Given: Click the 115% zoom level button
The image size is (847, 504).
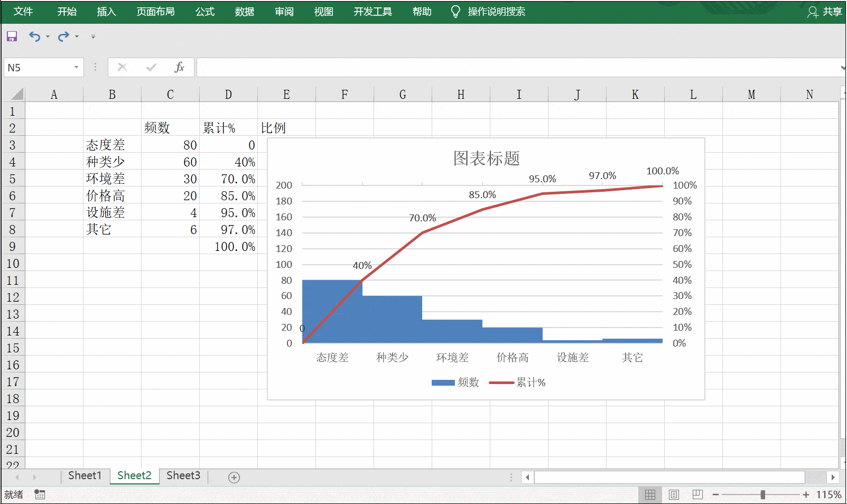Looking at the screenshot, I should coord(829,494).
